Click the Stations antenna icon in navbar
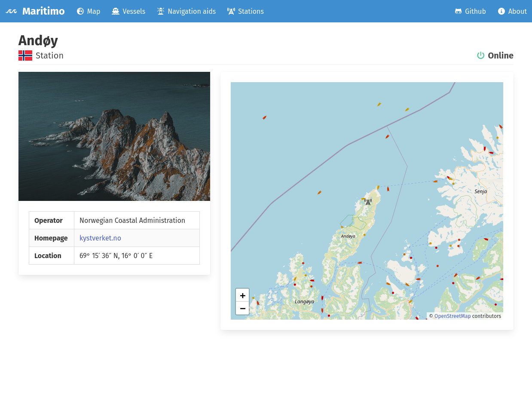The width and height of the screenshot is (532, 413). click(x=232, y=11)
